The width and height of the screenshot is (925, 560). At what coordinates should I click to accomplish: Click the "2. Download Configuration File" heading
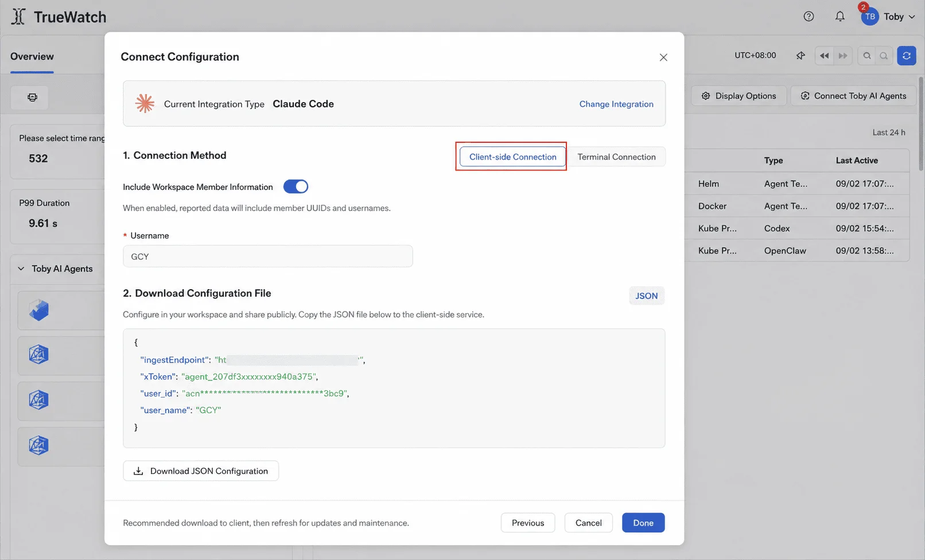(x=197, y=293)
